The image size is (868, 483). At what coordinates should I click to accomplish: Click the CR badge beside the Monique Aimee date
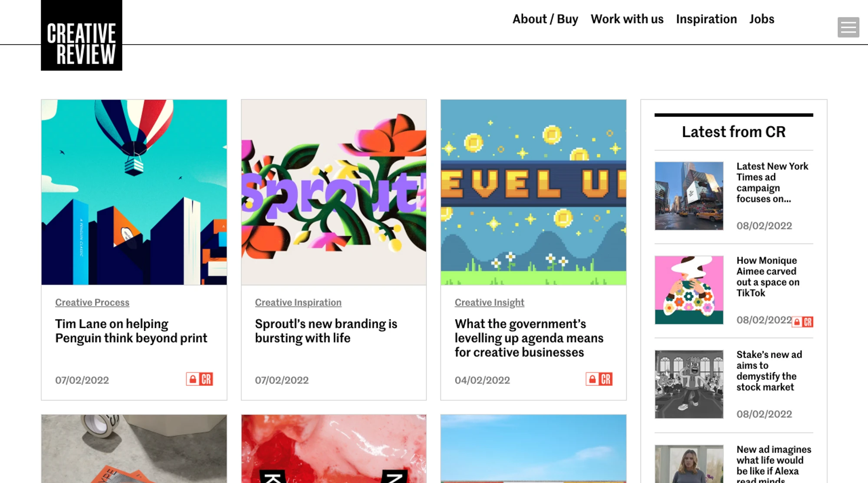tap(802, 321)
